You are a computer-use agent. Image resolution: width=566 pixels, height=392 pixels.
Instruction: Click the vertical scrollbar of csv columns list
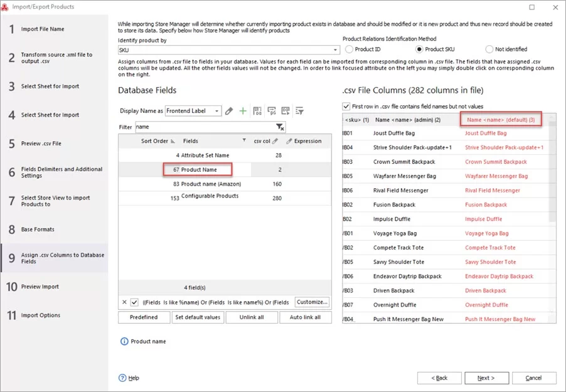[552, 171]
